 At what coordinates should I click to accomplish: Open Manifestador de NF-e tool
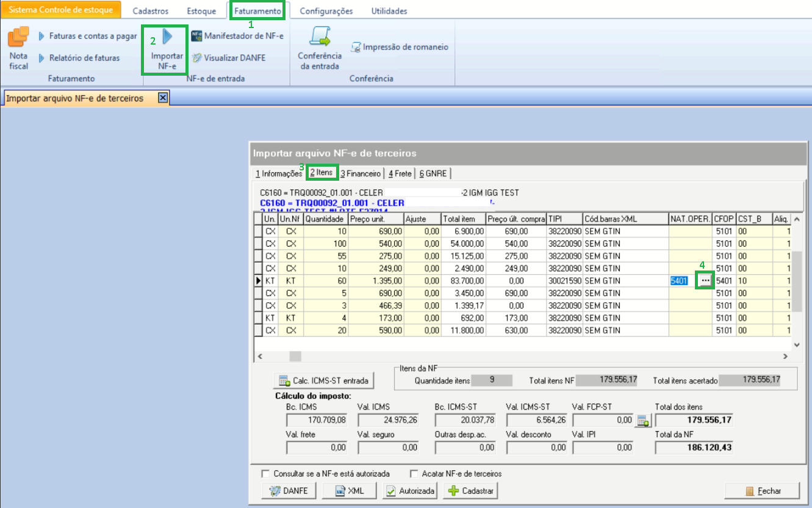237,36
